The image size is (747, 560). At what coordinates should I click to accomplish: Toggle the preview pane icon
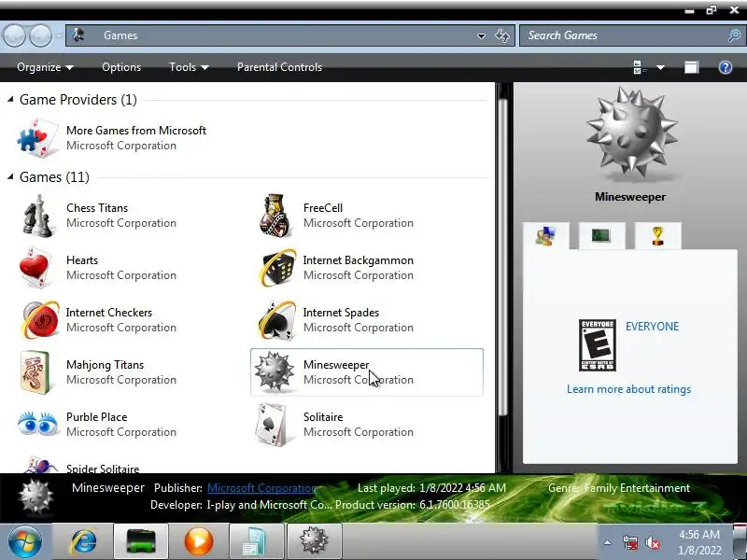point(691,67)
